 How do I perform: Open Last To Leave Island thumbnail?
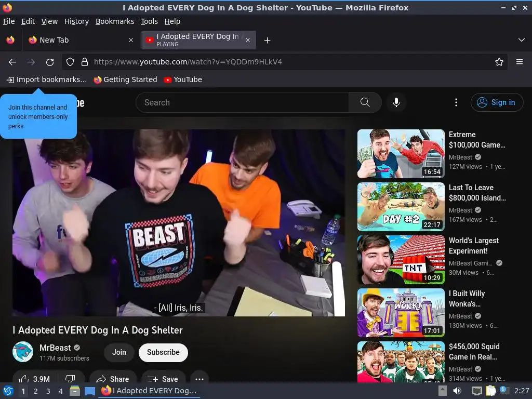point(401,207)
